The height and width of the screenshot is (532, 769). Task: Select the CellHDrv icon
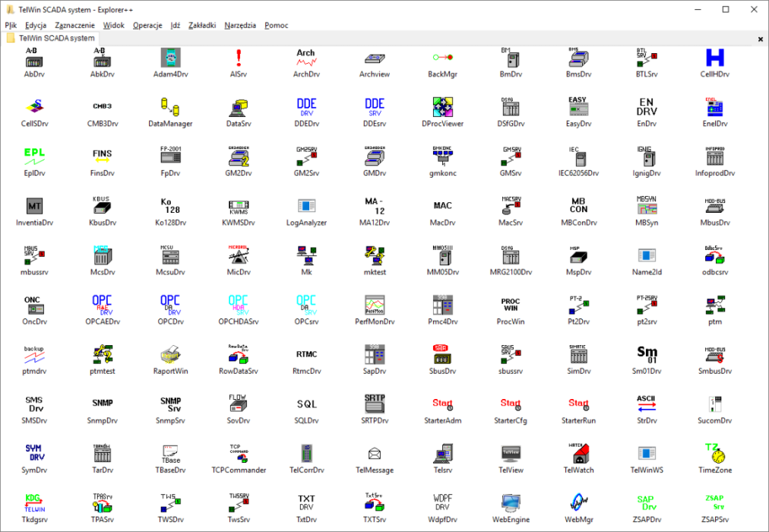pos(715,58)
